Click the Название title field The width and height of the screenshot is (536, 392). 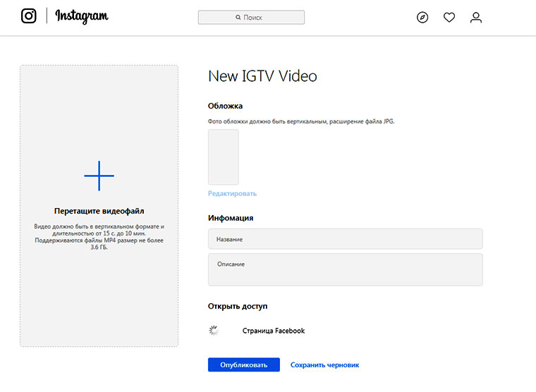[346, 239]
